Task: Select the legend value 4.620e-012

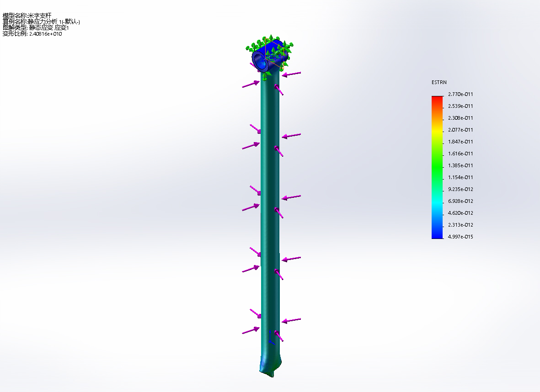Action: click(x=460, y=213)
